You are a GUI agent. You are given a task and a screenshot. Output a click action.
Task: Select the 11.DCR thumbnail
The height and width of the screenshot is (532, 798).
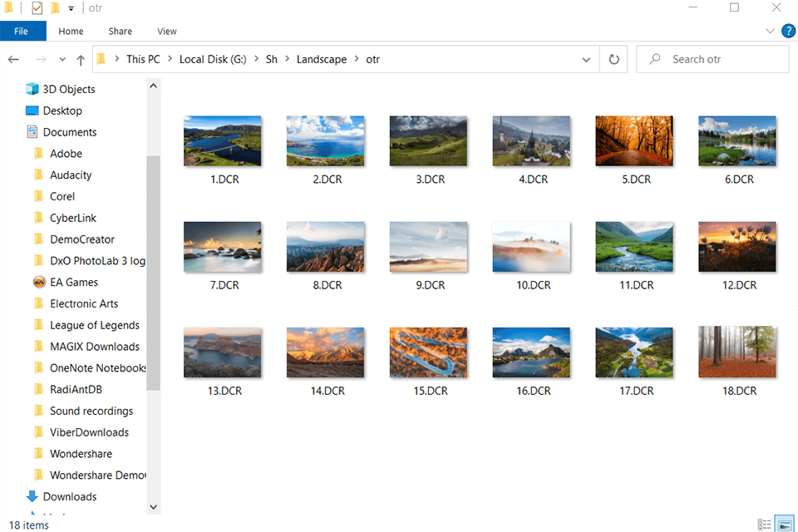coord(634,247)
